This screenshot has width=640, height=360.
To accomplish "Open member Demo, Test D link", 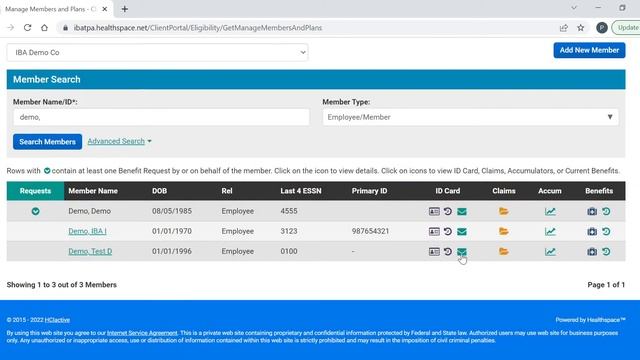I will [90, 251].
